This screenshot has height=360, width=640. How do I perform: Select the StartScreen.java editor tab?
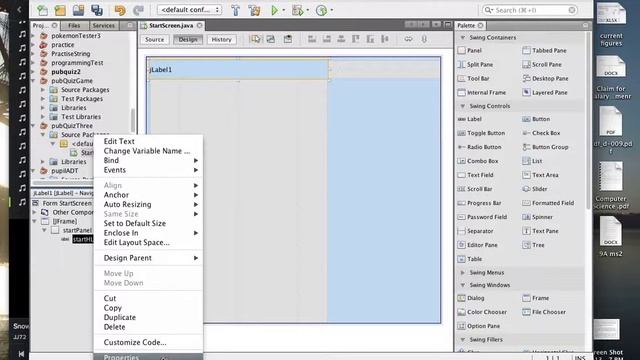click(x=171, y=26)
